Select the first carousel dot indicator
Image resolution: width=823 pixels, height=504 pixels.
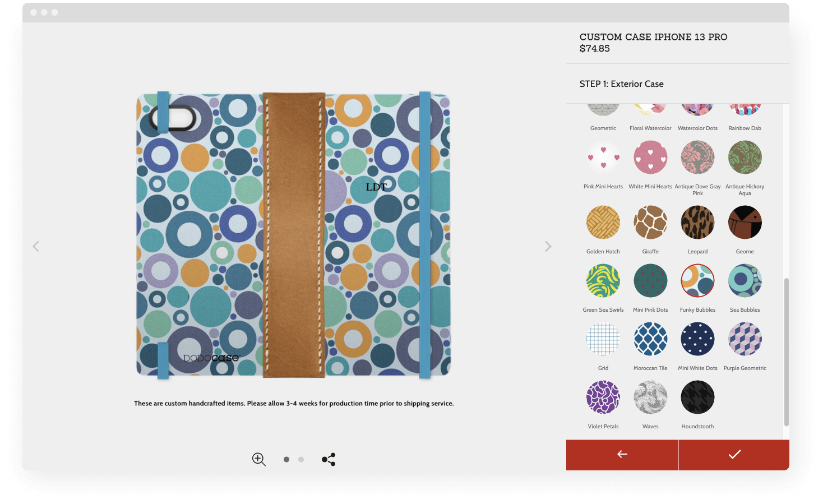(286, 459)
